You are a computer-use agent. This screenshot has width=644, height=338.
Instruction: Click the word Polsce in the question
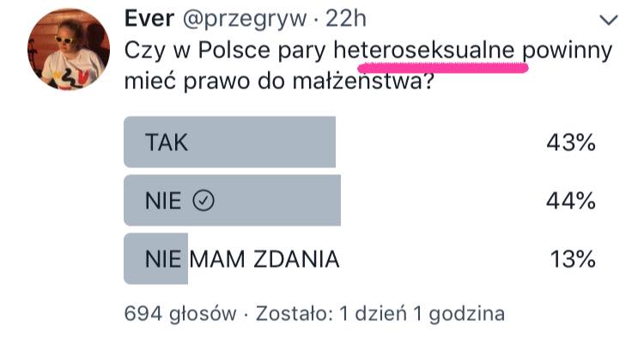tap(234, 50)
